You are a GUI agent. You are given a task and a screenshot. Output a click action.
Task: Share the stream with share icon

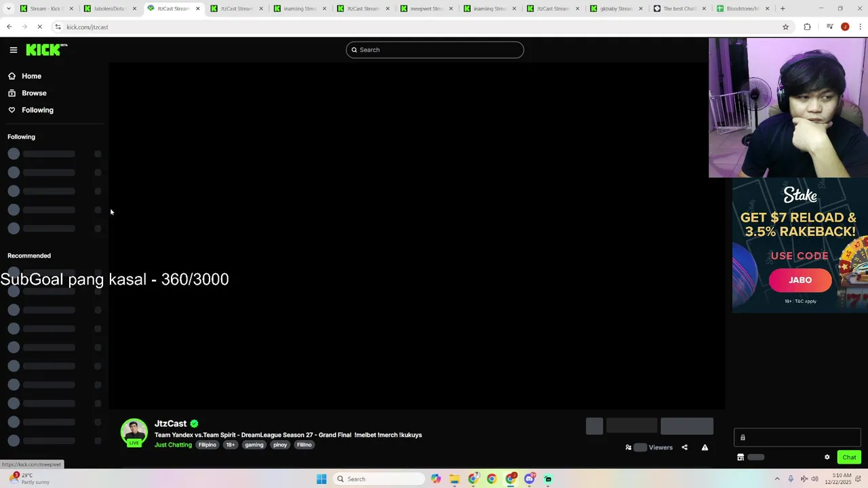684,447
